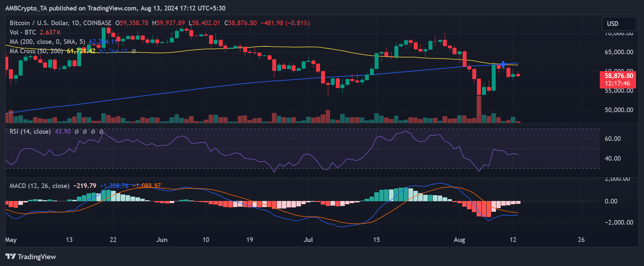The height and width of the screenshot is (266, 644).
Task: Select the open price value O59,358.78
Action: click(131, 23)
